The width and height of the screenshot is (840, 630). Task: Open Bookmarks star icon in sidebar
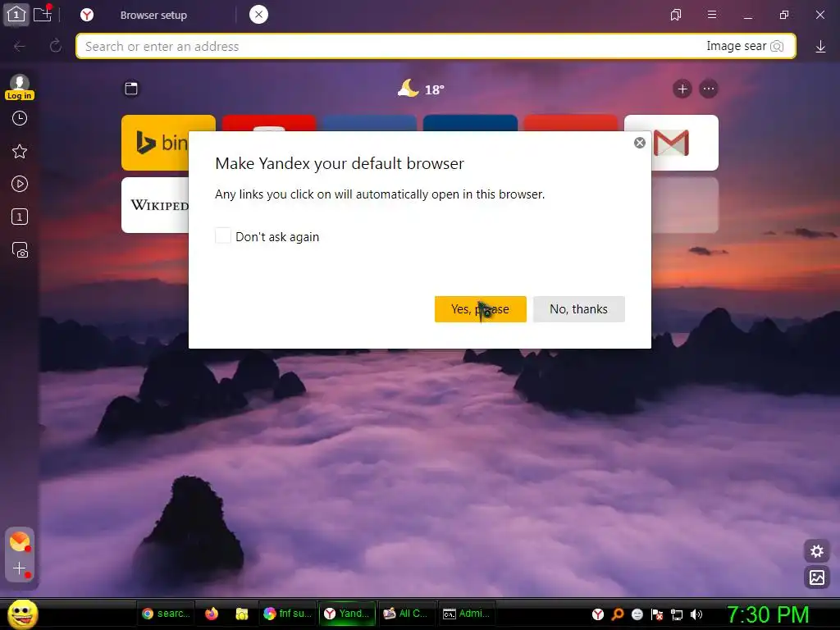[20, 152]
